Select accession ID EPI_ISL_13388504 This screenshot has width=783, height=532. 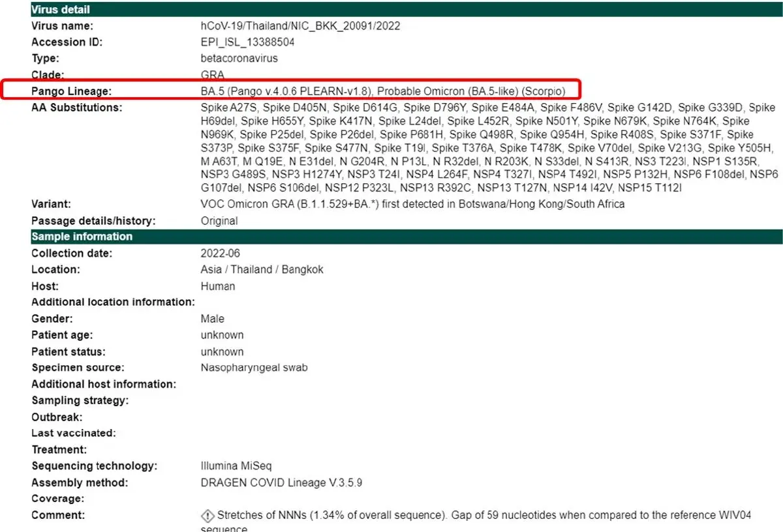(248, 42)
